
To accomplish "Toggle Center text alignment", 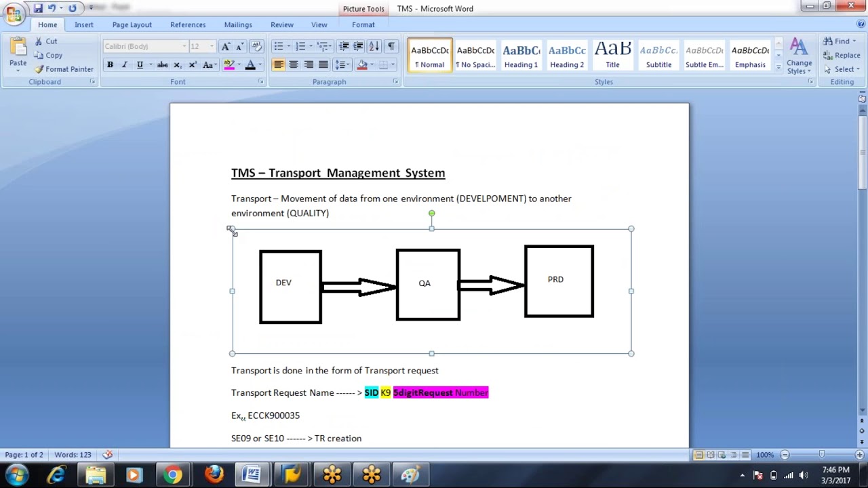I will click(x=294, y=65).
